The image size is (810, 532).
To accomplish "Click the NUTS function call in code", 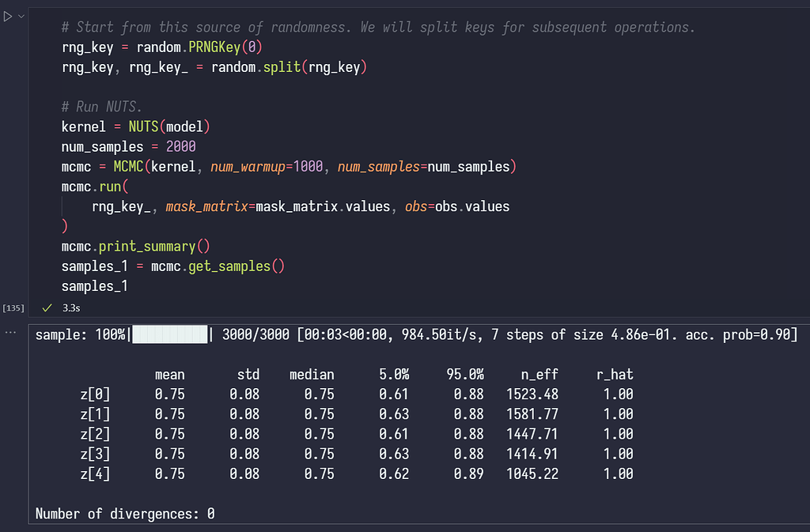I will point(143,126).
